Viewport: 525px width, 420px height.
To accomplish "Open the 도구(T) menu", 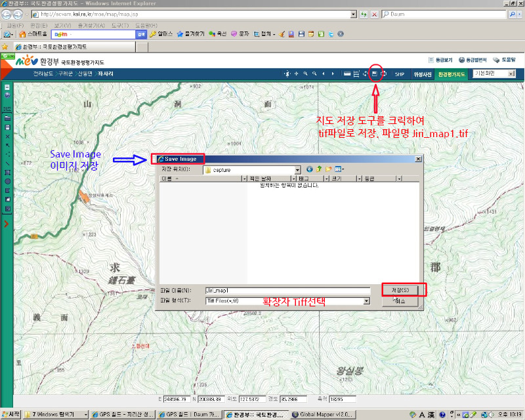I will click(x=120, y=26).
